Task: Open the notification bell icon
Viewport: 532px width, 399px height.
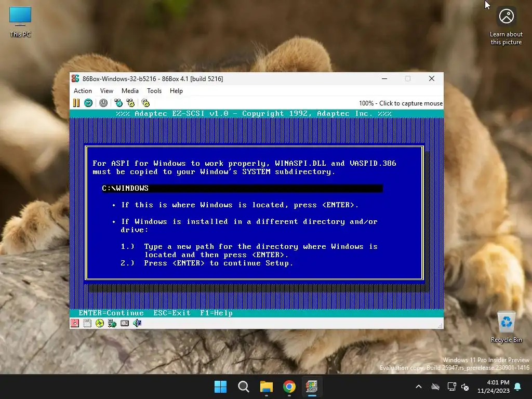Action: (x=518, y=387)
